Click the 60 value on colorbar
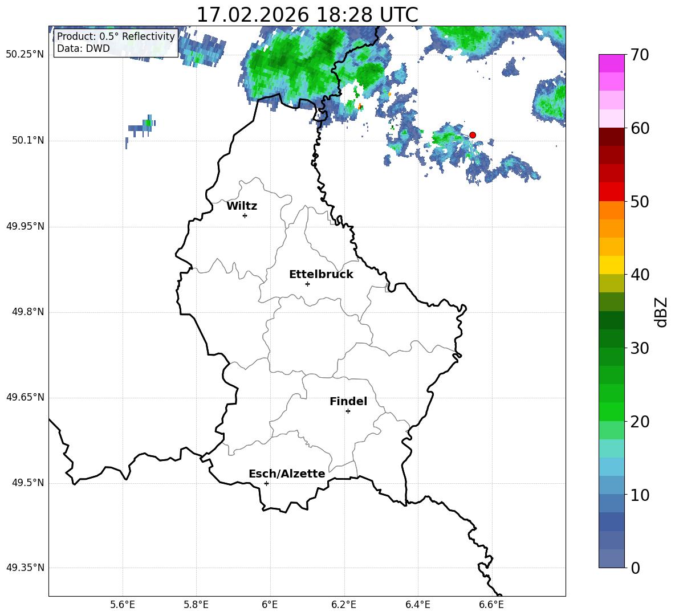This screenshot has width=675, height=616. [640, 128]
